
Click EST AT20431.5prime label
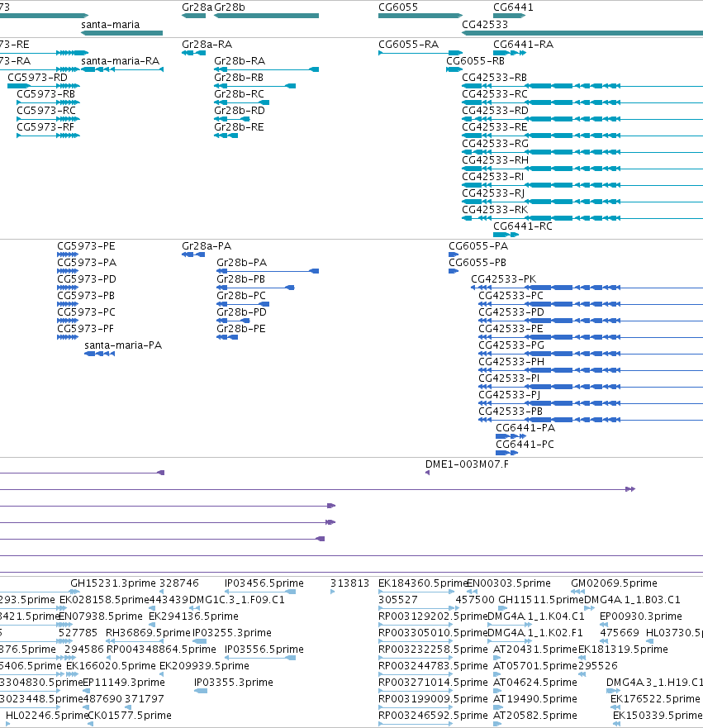(535, 649)
